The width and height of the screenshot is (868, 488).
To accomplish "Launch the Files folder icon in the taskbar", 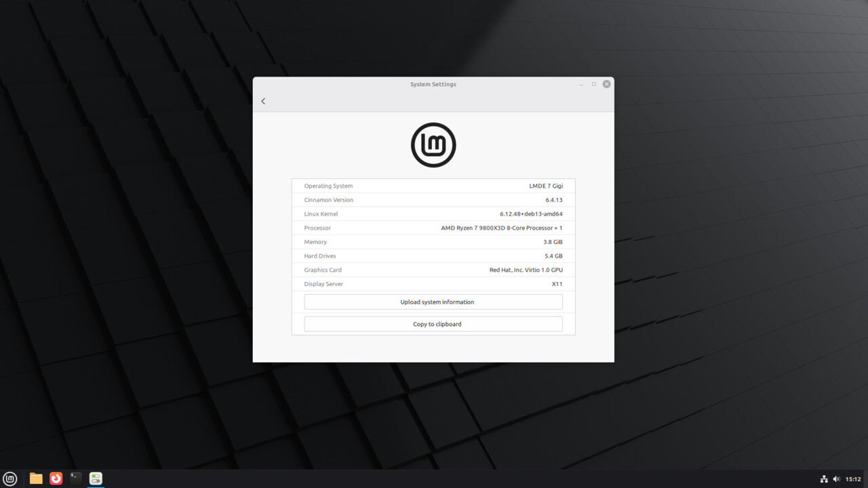I will [x=36, y=479].
